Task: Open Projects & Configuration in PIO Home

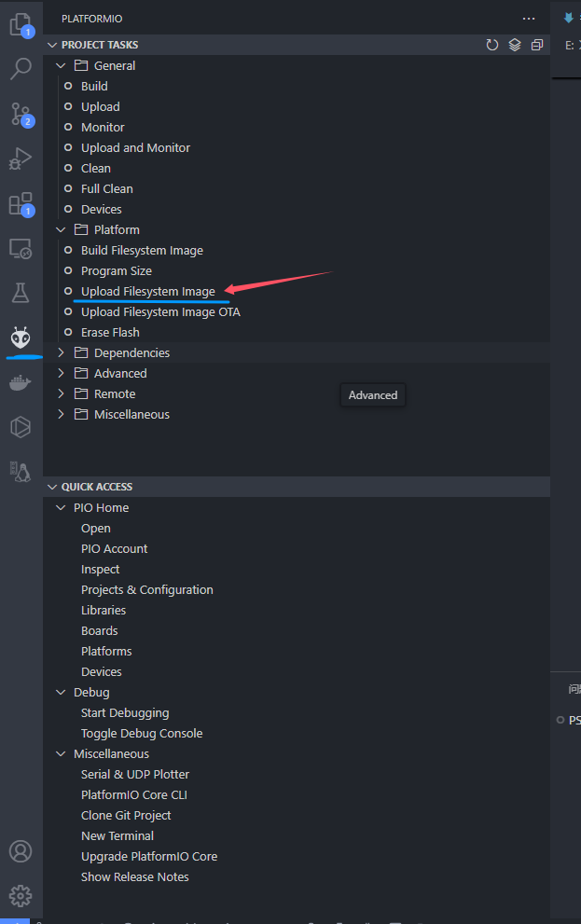Action: [x=147, y=590]
